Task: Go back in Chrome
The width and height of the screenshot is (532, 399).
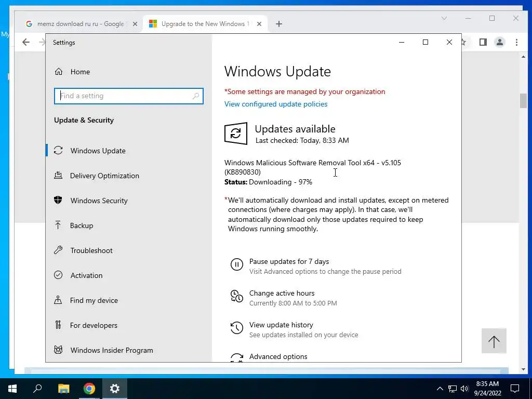Action: pyautogui.click(x=26, y=42)
